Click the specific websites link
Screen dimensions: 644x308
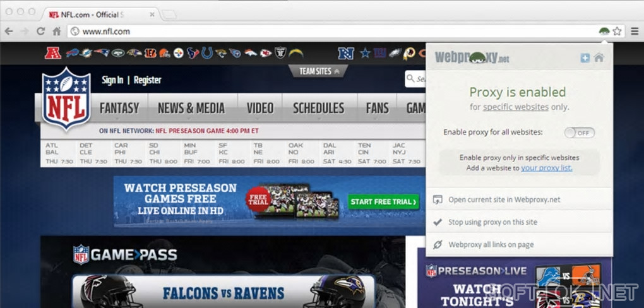(516, 107)
